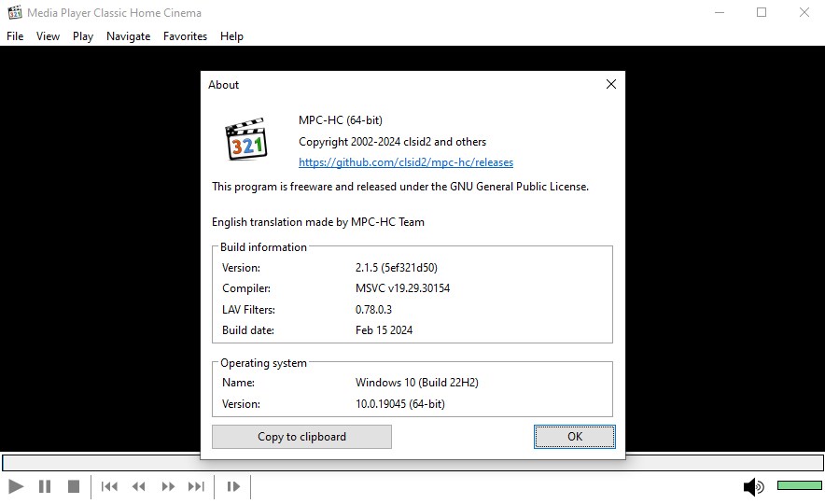The image size is (825, 504).
Task: Minimize the Media Player Classic window
Action: pyautogui.click(x=720, y=12)
